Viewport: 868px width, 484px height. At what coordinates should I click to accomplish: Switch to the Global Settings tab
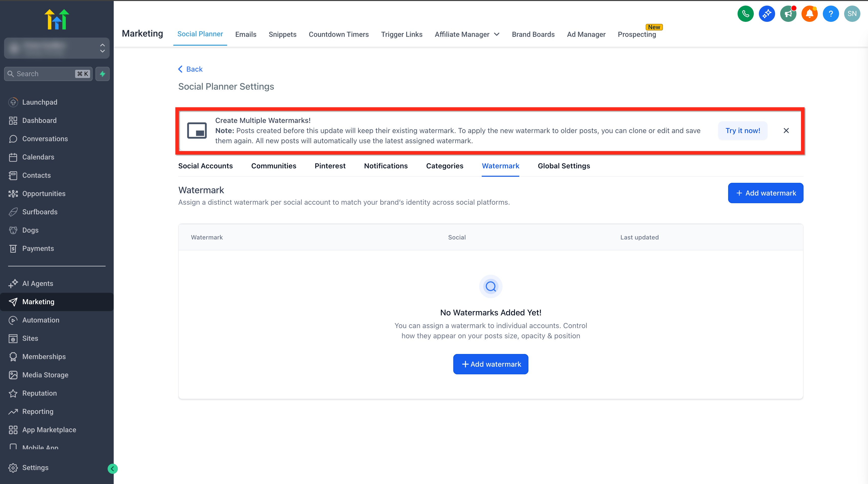(x=563, y=166)
